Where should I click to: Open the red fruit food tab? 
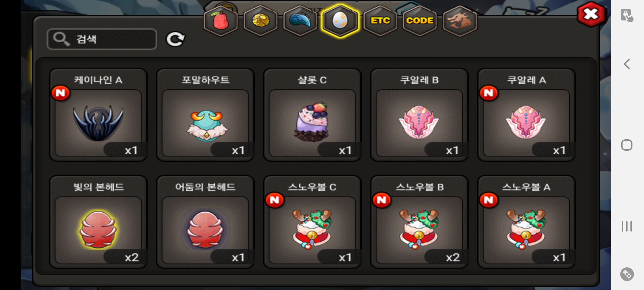pyautogui.click(x=221, y=21)
